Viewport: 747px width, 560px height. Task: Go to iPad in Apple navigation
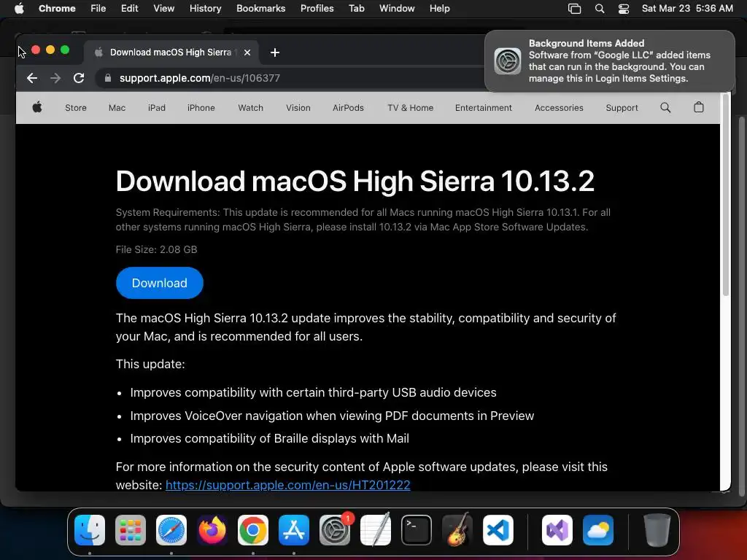point(157,108)
